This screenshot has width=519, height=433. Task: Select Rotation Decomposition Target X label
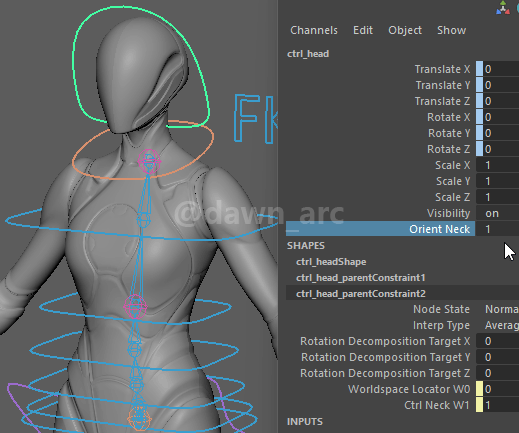[385, 341]
